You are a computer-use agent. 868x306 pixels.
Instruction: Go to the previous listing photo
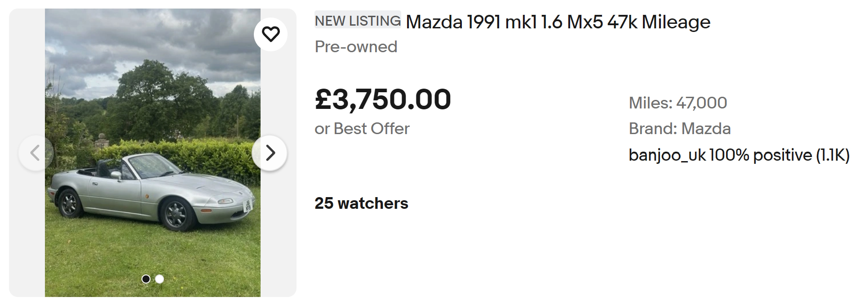pos(35,153)
